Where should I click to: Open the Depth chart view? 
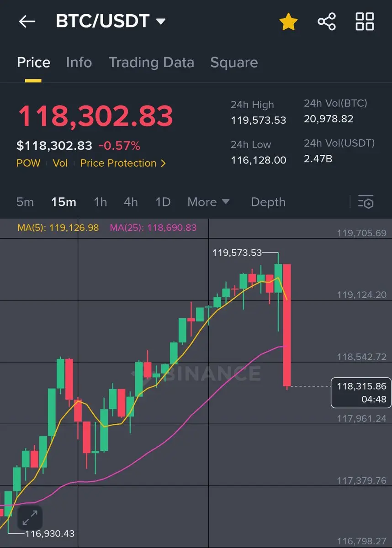(268, 202)
